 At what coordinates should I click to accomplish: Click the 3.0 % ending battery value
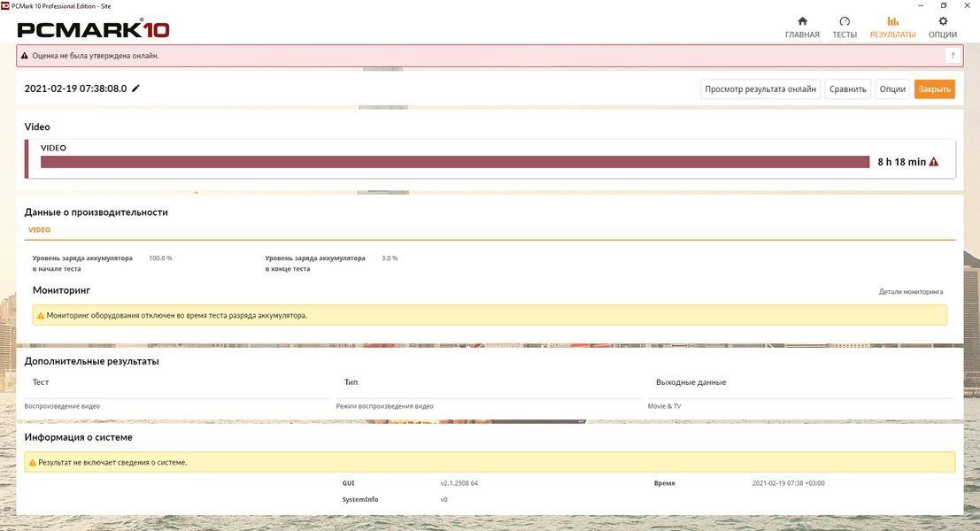[x=390, y=258]
